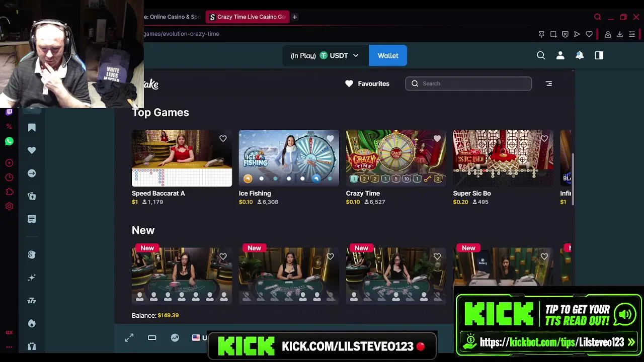Favourite the second New blackjack table
The image size is (644, 362).
(330, 256)
